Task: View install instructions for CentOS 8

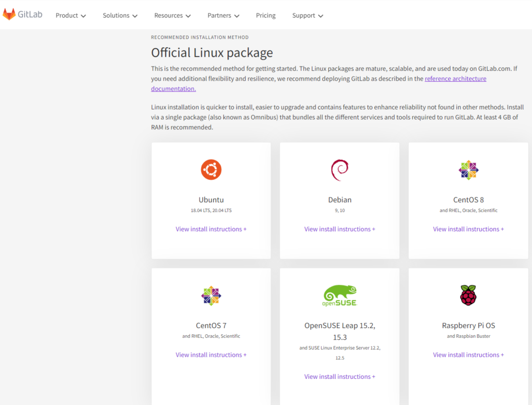Action: point(468,229)
